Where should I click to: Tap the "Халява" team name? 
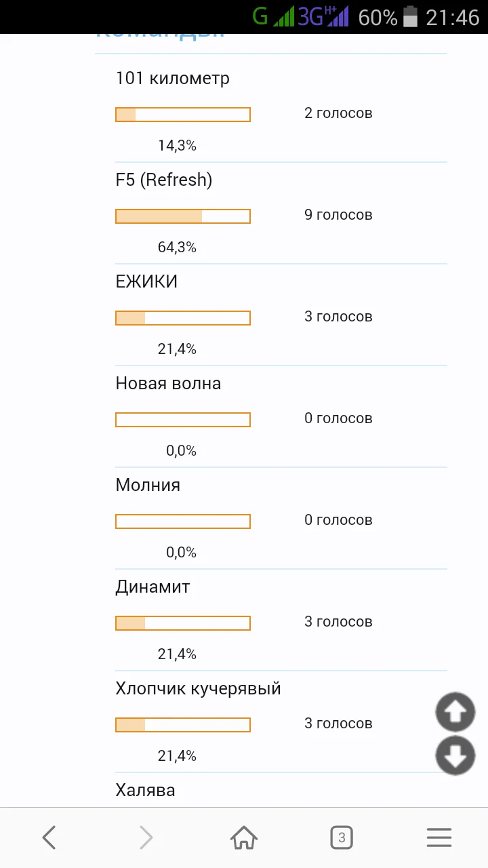tap(145, 791)
